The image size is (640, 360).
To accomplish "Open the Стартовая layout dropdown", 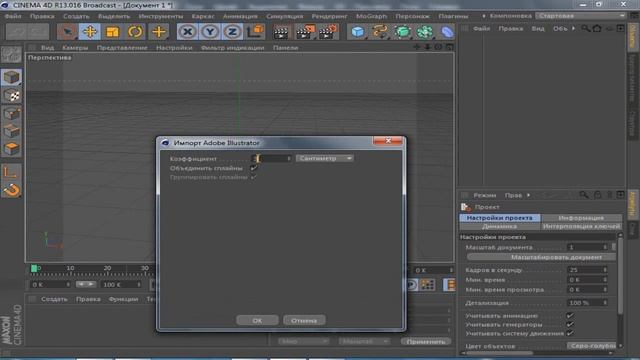I will coord(580,16).
